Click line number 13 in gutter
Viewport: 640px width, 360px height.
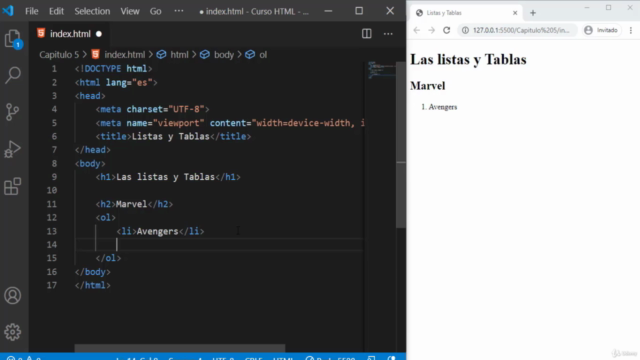click(52, 231)
